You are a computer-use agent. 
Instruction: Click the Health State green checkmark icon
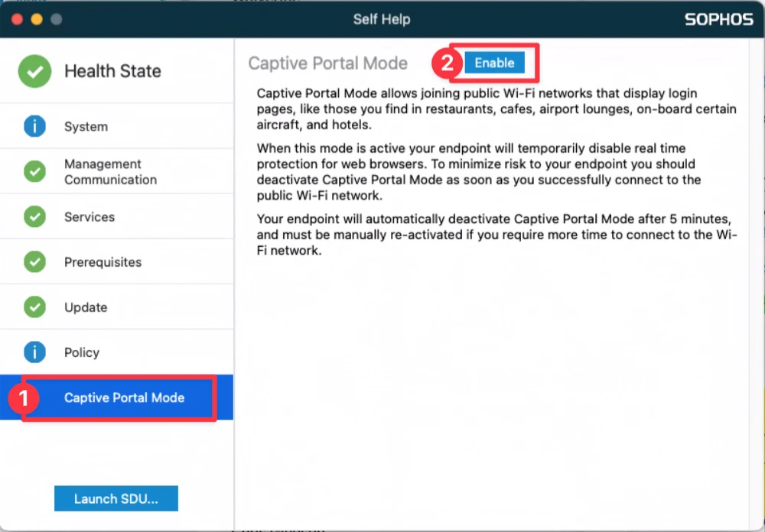tap(34, 70)
